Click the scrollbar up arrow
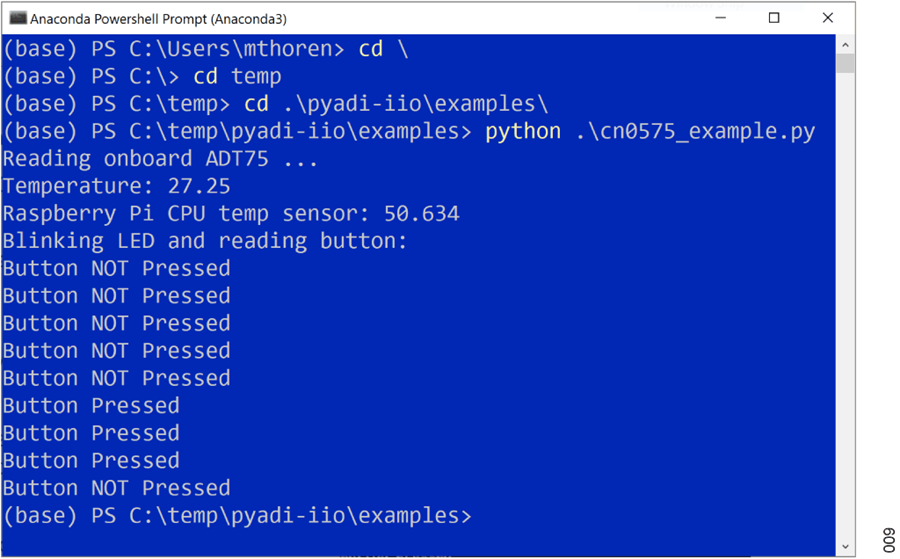The image size is (900, 559). coord(846,44)
